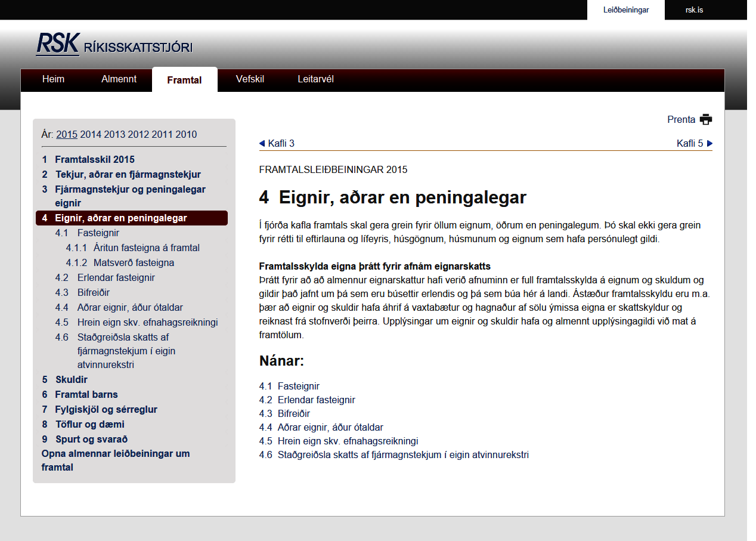
Task: Click the printer icon next to Prenta
Action: (706, 119)
